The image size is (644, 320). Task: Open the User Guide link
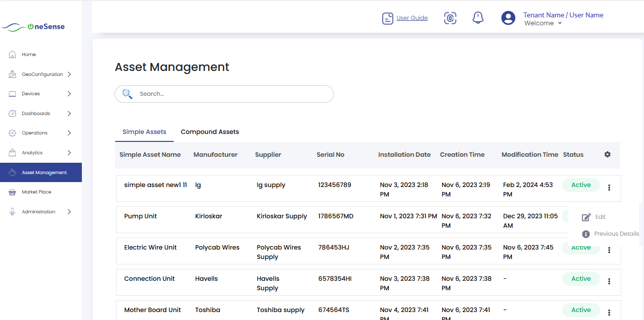(412, 17)
